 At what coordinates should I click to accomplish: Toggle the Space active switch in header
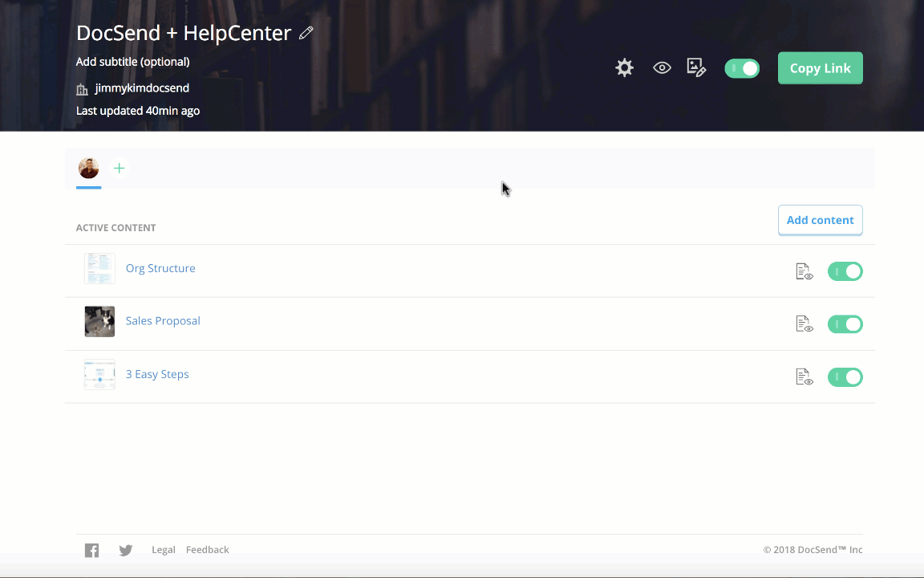[742, 68]
